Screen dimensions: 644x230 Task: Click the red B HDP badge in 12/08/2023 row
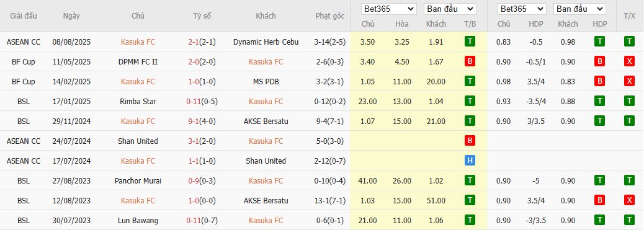pyautogui.click(x=600, y=200)
